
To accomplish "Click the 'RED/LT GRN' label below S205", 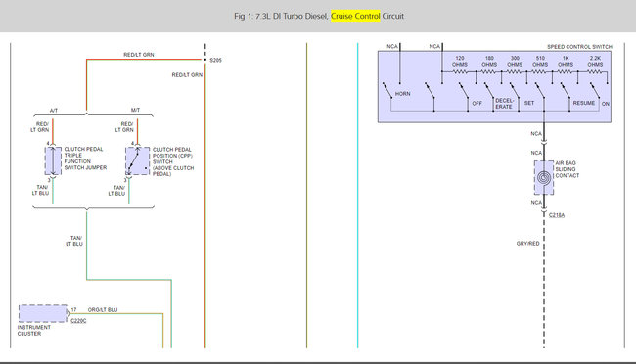I will (187, 75).
